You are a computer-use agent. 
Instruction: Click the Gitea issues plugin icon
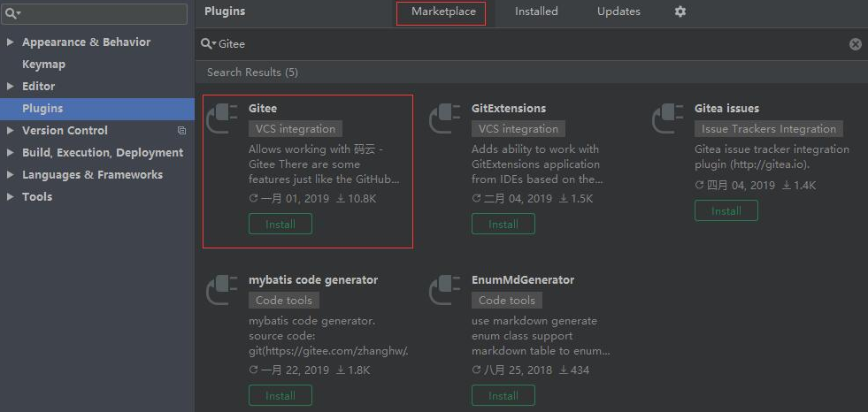pyautogui.click(x=668, y=118)
